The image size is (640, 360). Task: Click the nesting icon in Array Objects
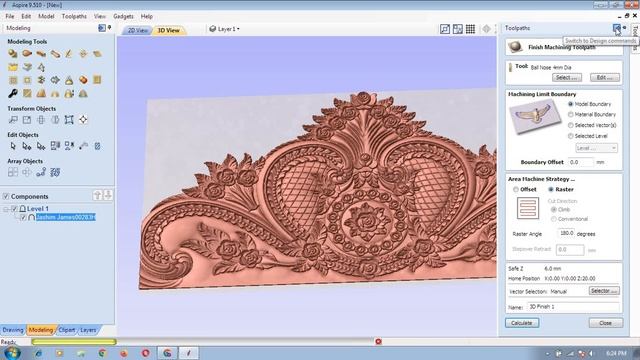[x=55, y=172]
